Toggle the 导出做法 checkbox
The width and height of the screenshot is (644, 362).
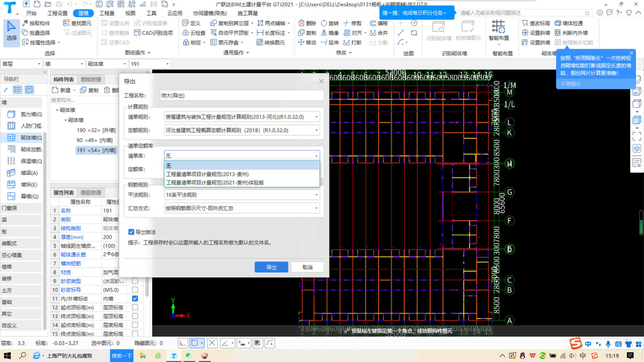131,232
